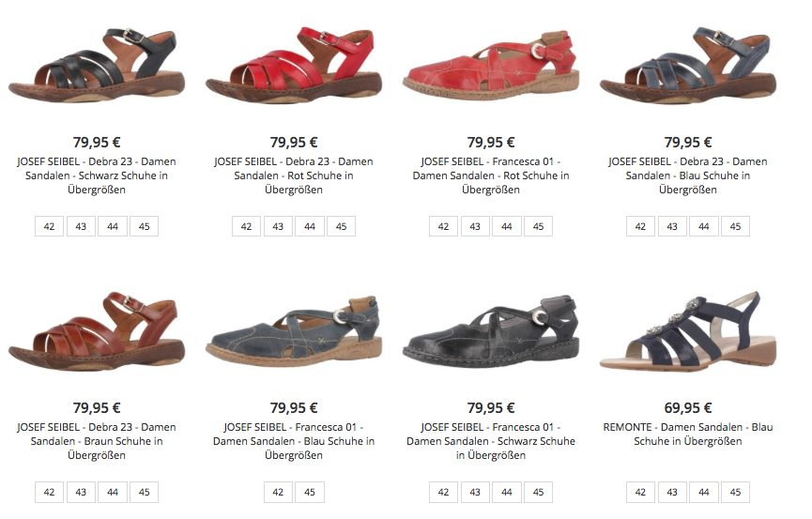Open the Debra 23 Schwarz product title
The image size is (812, 519).
97,176
